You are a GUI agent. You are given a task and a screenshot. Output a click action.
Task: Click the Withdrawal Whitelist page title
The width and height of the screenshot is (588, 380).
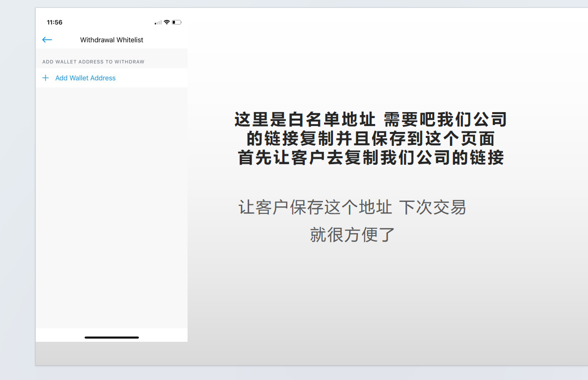[x=112, y=40]
